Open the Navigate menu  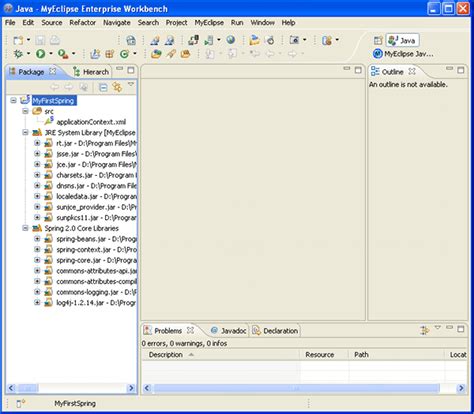(117, 23)
